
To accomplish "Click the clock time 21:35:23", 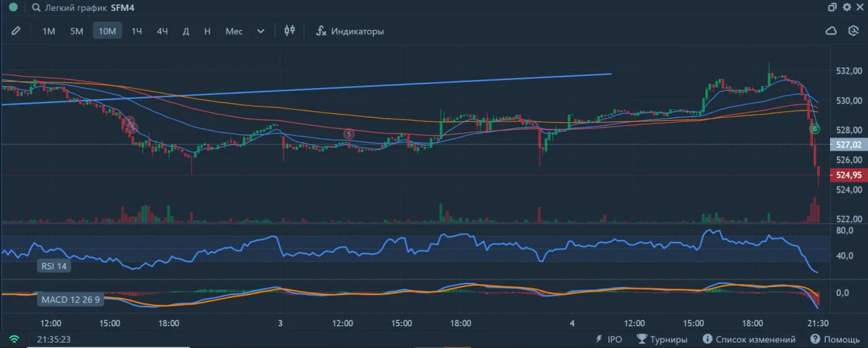I will point(54,339).
